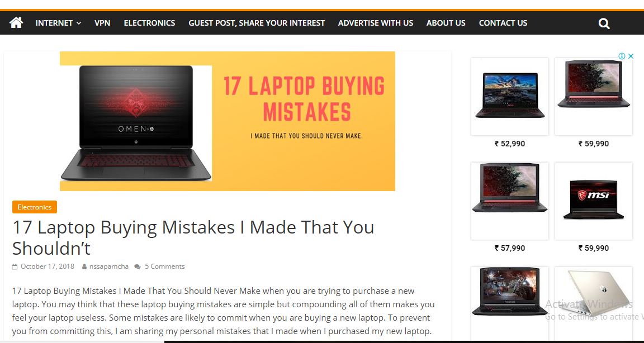The height and width of the screenshot is (343, 644).
Task: Open the search magnifier icon
Action: (x=604, y=23)
